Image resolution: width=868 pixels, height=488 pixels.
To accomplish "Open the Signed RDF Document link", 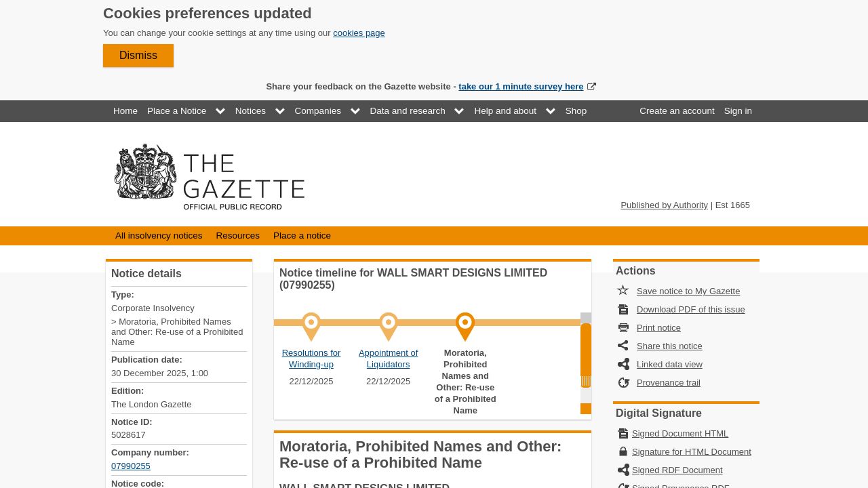I will point(677,470).
